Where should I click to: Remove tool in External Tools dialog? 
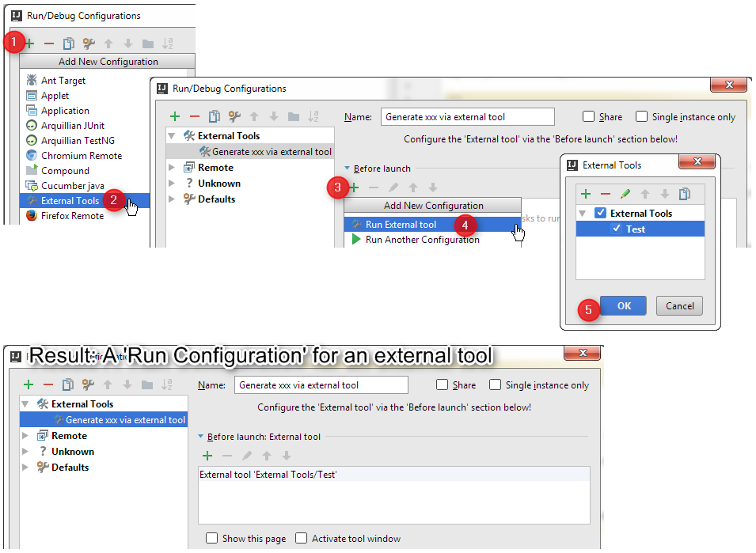(x=606, y=194)
